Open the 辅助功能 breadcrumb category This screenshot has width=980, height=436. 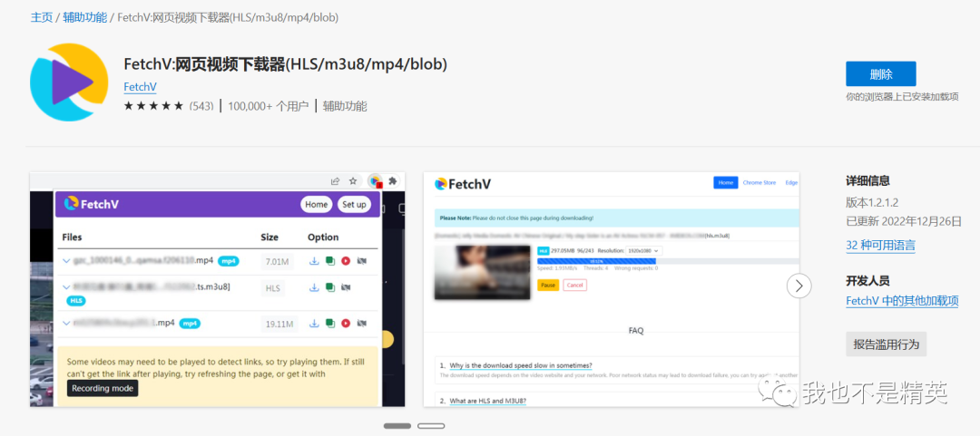coord(84,17)
